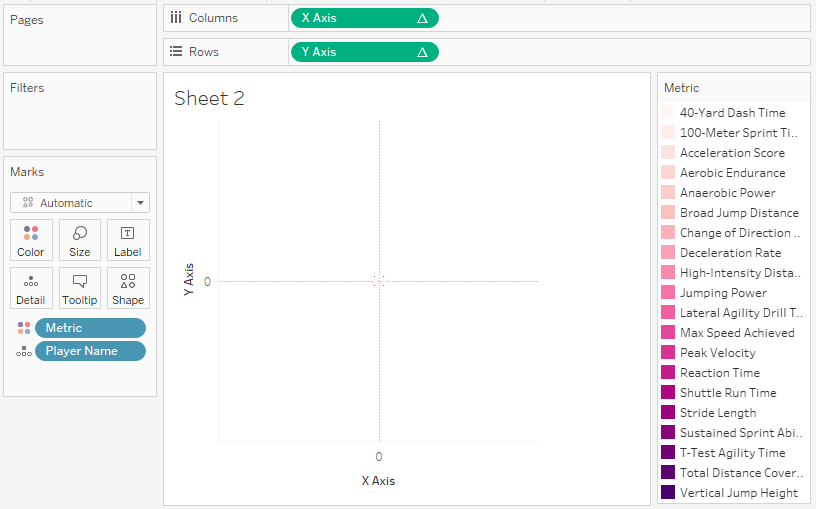Open the Size marks card
816x509 pixels.
pos(80,240)
